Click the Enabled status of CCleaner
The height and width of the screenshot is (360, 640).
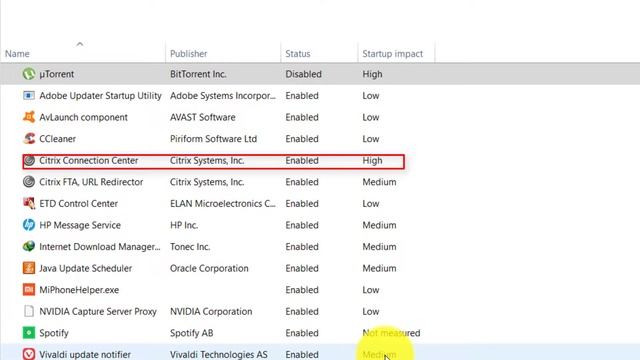(x=302, y=139)
